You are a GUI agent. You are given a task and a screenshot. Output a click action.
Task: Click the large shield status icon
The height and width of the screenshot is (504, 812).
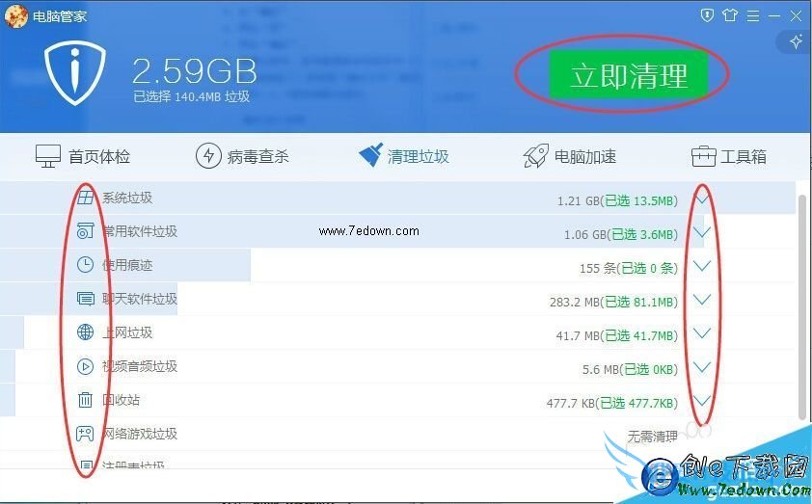(75, 72)
